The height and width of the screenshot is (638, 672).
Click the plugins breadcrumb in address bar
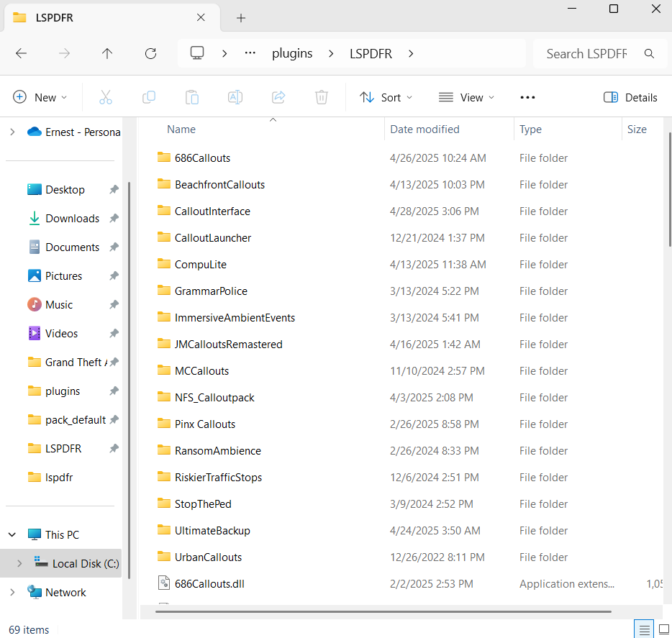point(292,53)
